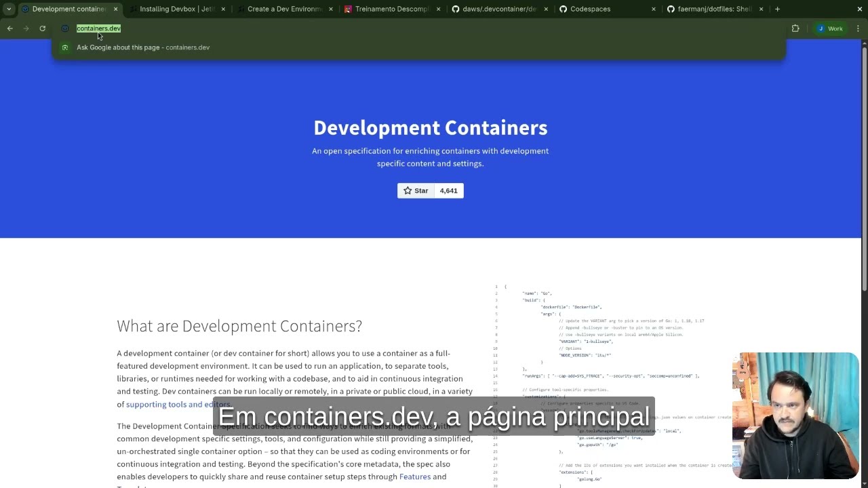Click the page's vertical scrollbar thumb

(864, 169)
